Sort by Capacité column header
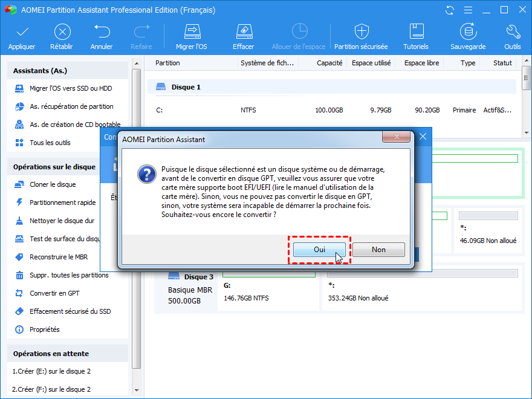Image resolution: width=532 pixels, height=399 pixels. pyautogui.click(x=329, y=63)
